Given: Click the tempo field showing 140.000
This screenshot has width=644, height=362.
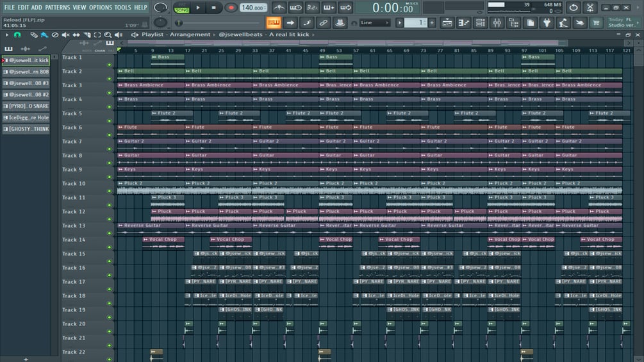Looking at the screenshot, I should point(252,8).
